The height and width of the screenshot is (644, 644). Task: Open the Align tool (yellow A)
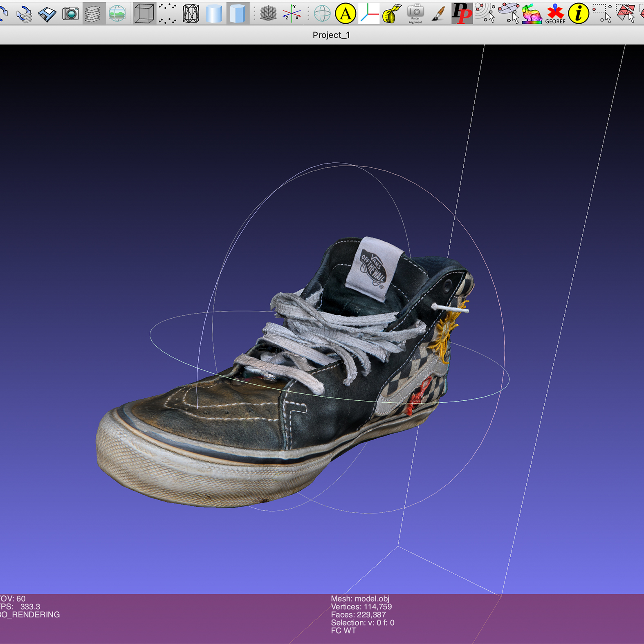click(346, 13)
